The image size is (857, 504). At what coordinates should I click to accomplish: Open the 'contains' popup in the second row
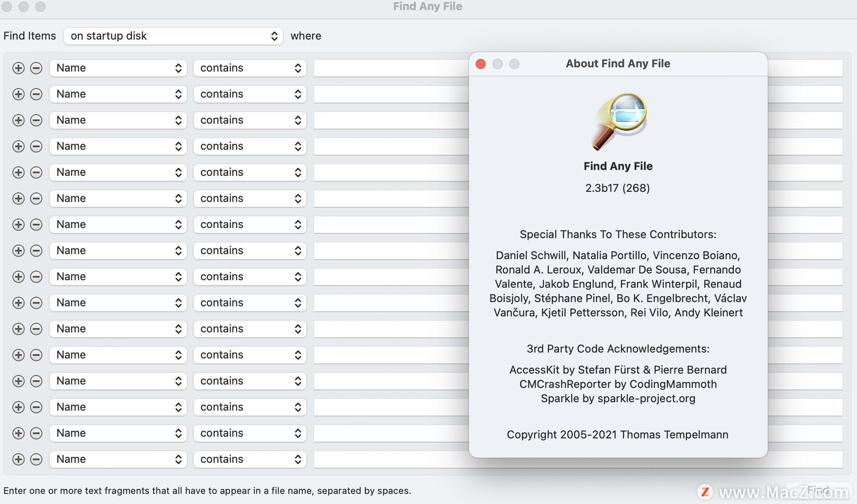pos(250,94)
